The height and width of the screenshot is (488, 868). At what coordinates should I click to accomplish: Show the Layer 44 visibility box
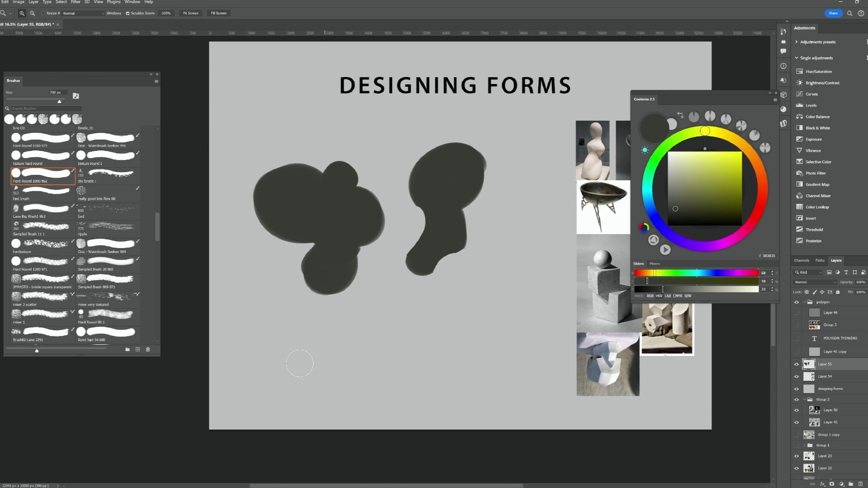tap(797, 313)
